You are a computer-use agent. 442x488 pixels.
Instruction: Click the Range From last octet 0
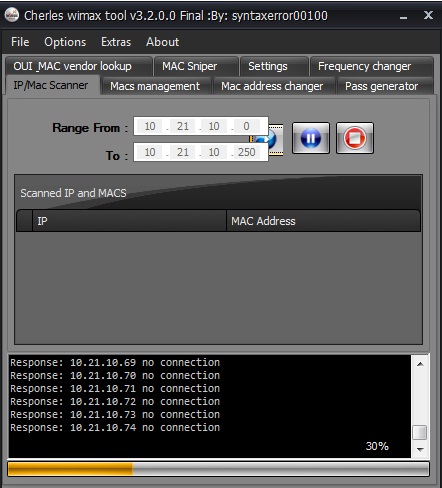pyautogui.click(x=246, y=126)
